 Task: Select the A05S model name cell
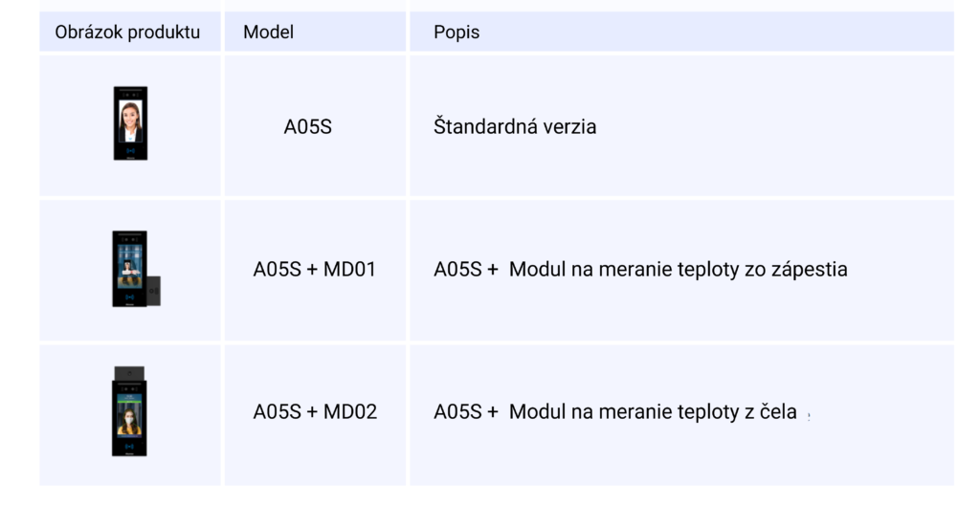pyautogui.click(x=307, y=127)
